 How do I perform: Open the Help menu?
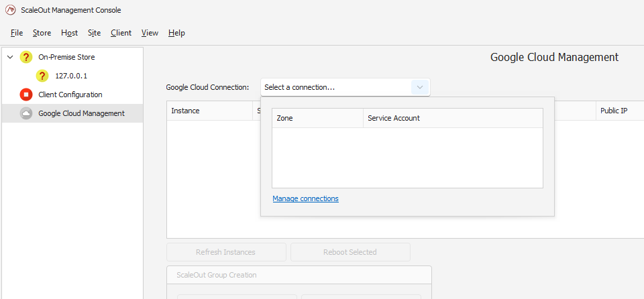coord(176,33)
